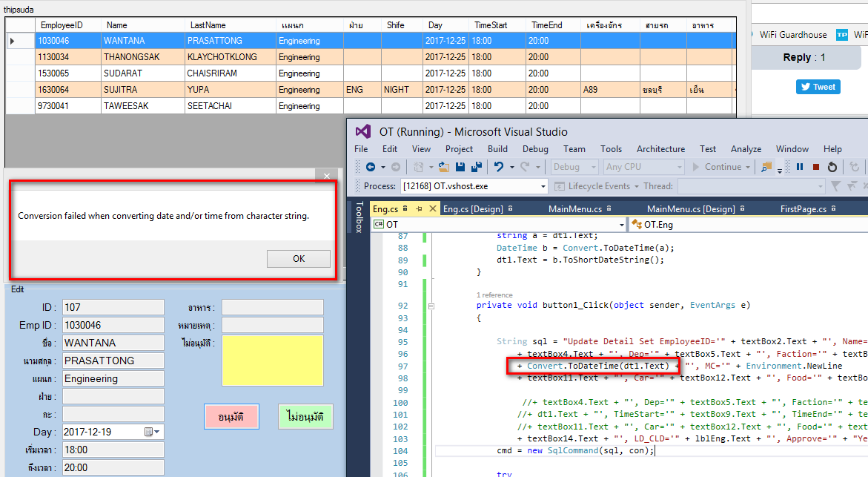Open the Edit menu in Visual Studio
Screen dimensions: 868x477
390,149
